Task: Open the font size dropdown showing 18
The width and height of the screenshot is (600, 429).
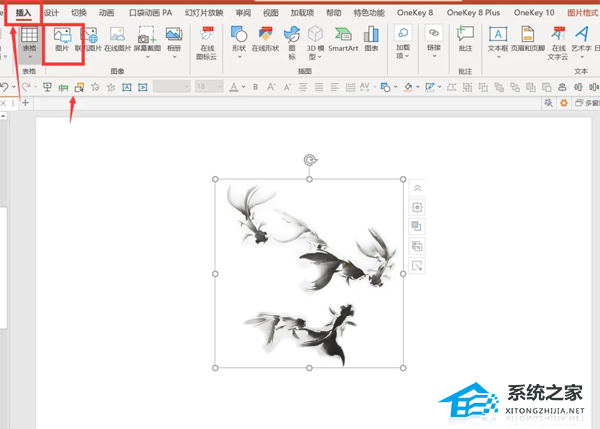Action: click(209, 86)
